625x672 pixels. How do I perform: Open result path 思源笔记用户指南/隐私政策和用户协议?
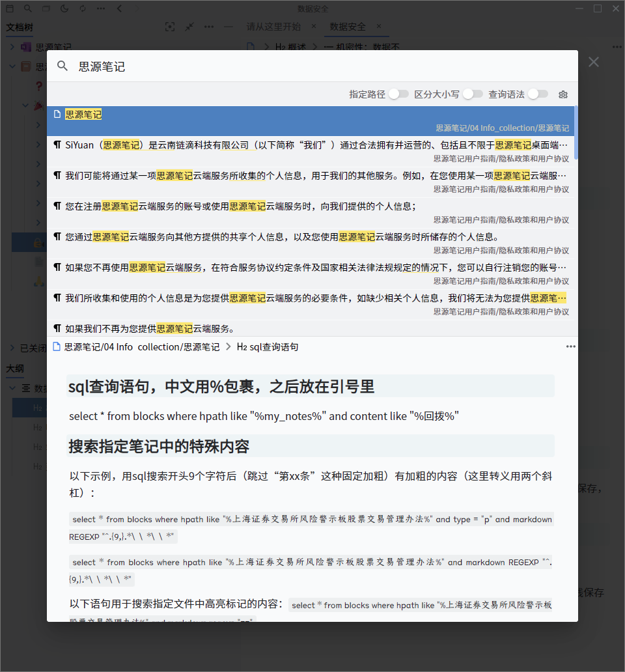tap(503, 158)
